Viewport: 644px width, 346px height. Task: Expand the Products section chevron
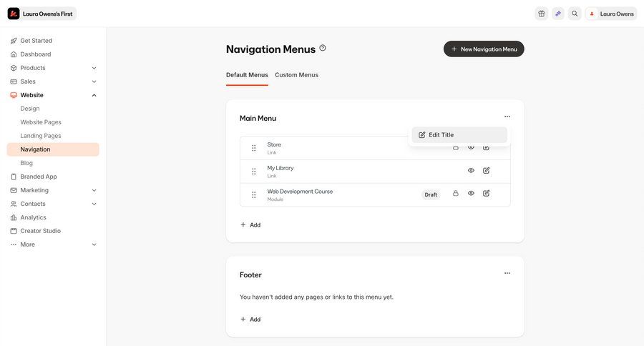(94, 68)
